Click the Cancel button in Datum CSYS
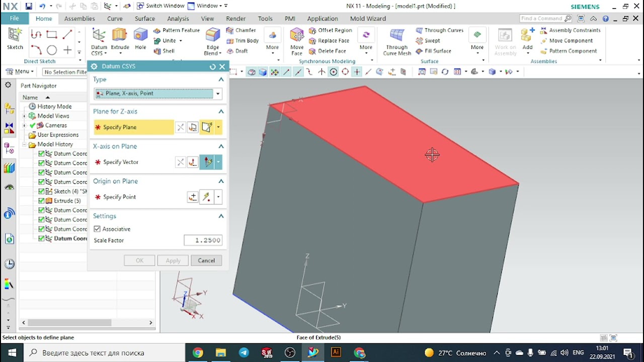This screenshot has width=644, height=362. pos(206,260)
